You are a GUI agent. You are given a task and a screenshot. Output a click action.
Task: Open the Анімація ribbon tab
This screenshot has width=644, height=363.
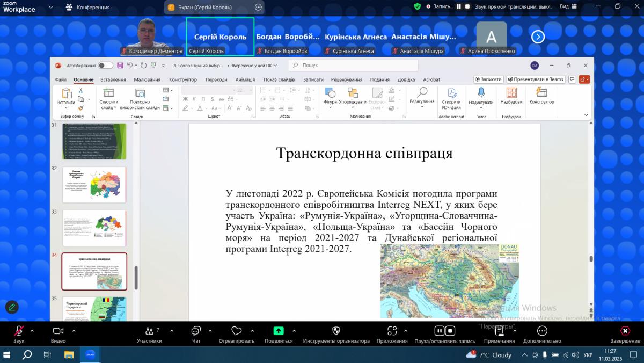(245, 79)
